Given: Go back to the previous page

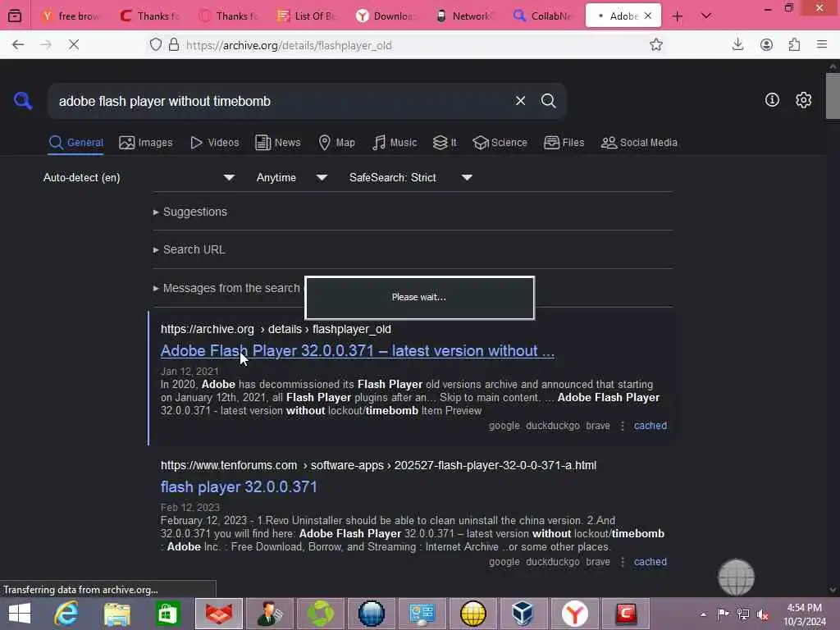Looking at the screenshot, I should tap(18, 44).
